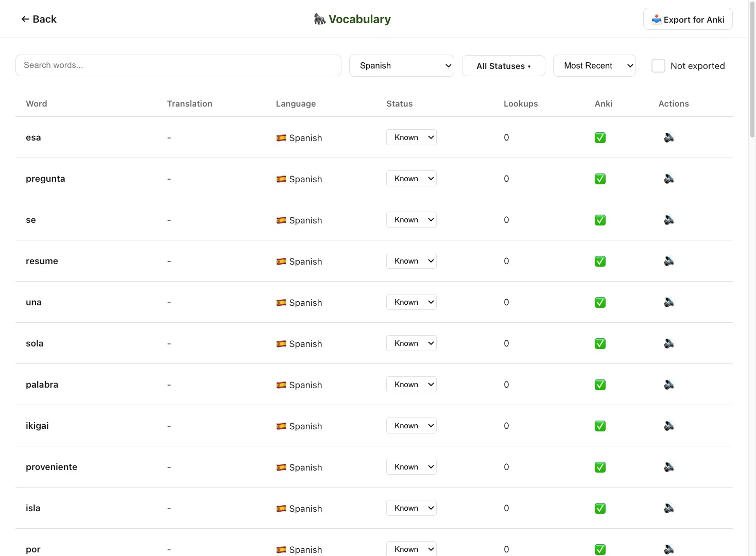Play pronunciation of 'pregunta'
The height and width of the screenshot is (556, 756).
point(668,179)
